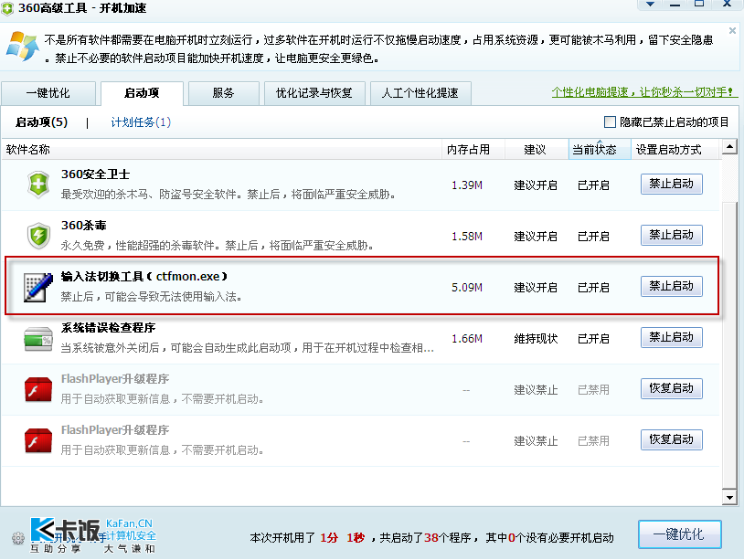Click 建议开启 in the 360杀毒 row
Image resolution: width=744 pixels, height=560 pixels.
click(536, 237)
